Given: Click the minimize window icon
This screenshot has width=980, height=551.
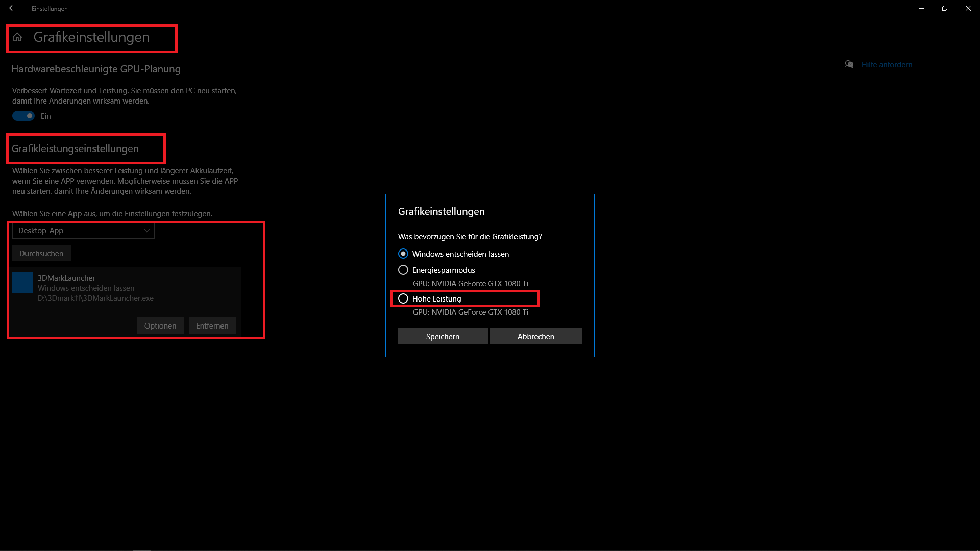Looking at the screenshot, I should (x=921, y=8).
